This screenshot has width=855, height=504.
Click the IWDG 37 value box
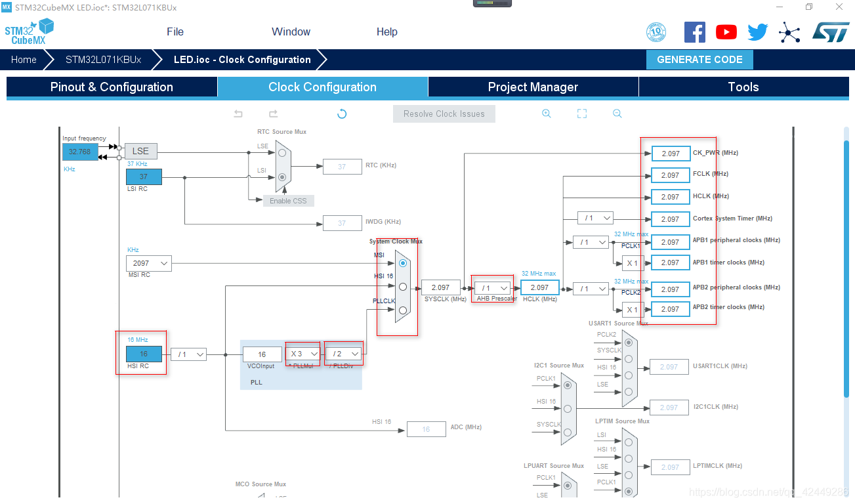pyautogui.click(x=342, y=223)
